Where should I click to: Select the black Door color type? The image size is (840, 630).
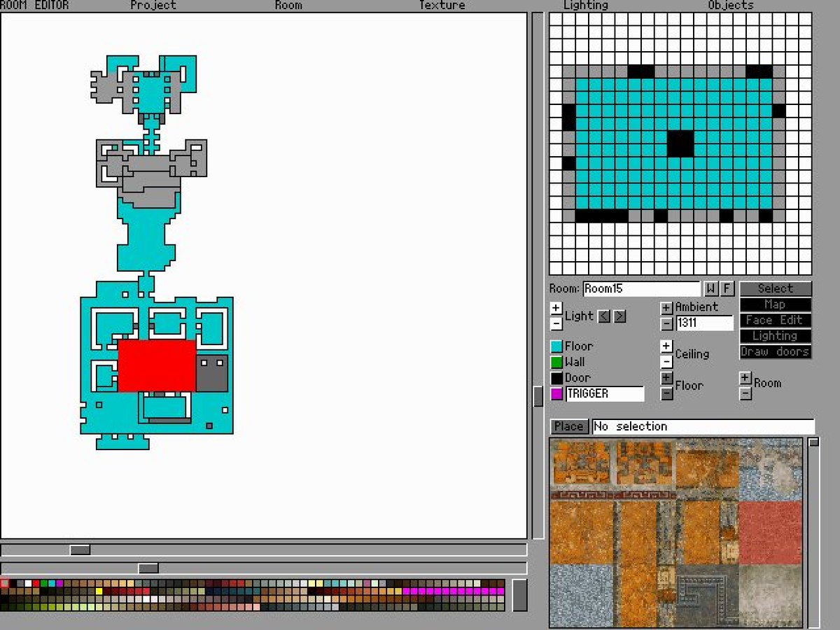click(x=556, y=378)
